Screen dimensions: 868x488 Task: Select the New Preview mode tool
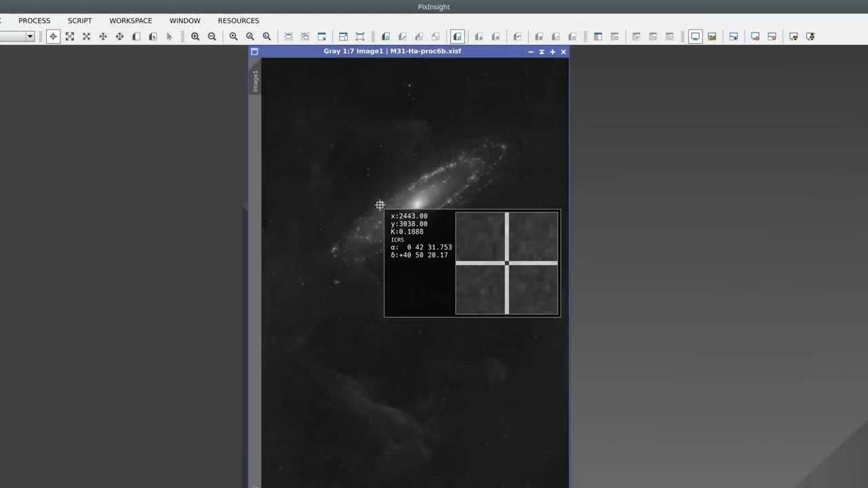(x=136, y=37)
